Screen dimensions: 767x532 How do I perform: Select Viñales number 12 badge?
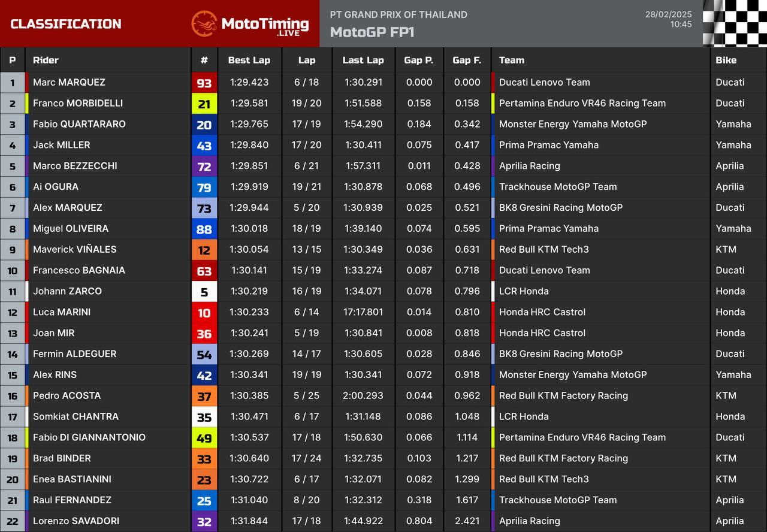(x=204, y=250)
